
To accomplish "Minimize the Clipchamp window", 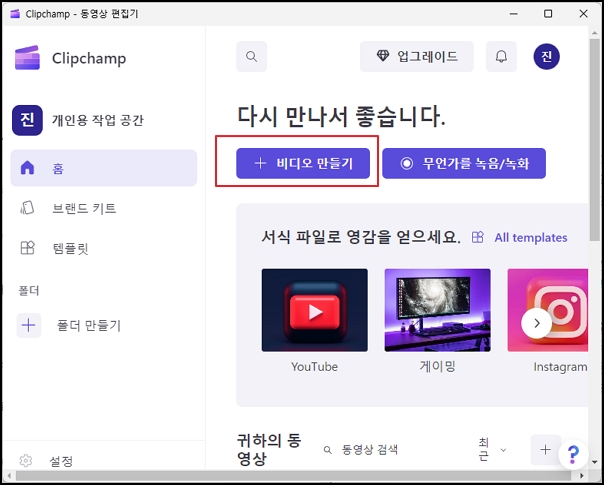I will (x=513, y=14).
